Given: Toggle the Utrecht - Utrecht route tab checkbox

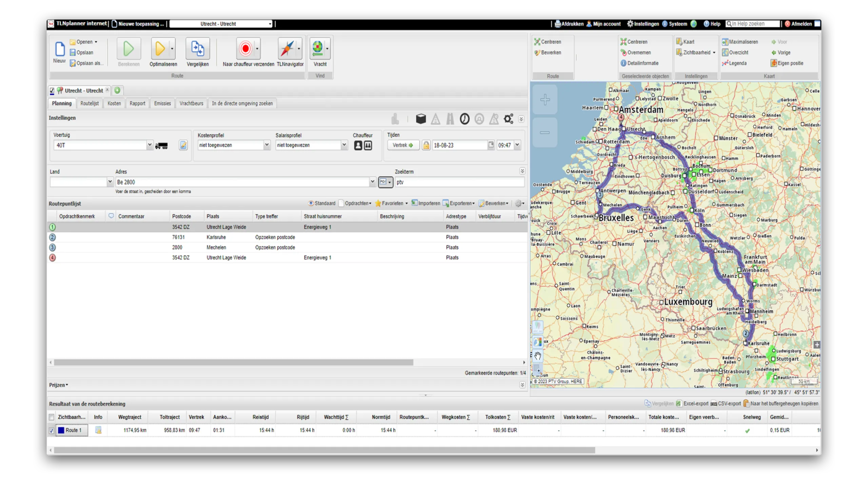Looking at the screenshot, I should pyautogui.click(x=52, y=90).
